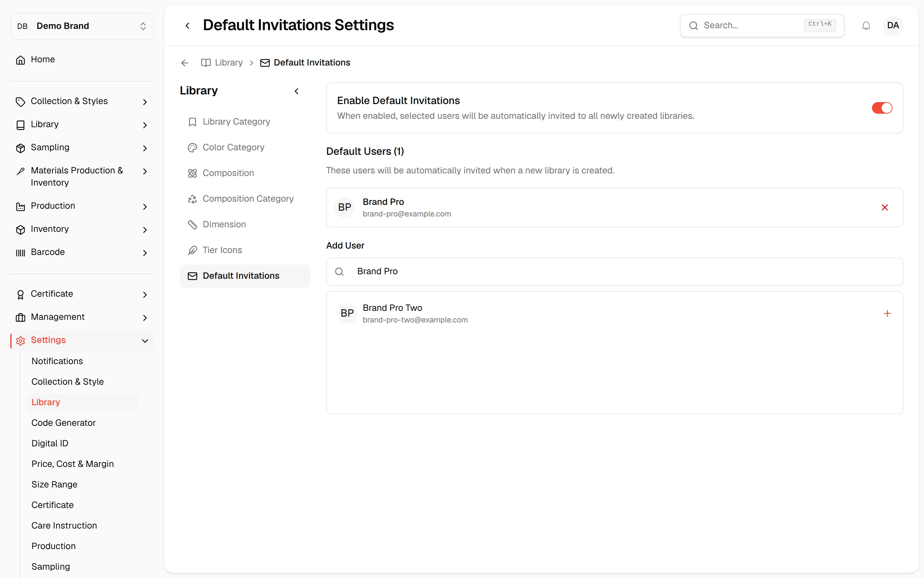924x578 pixels.
Task: Open Collection & Style under Settings
Action: pos(68,382)
